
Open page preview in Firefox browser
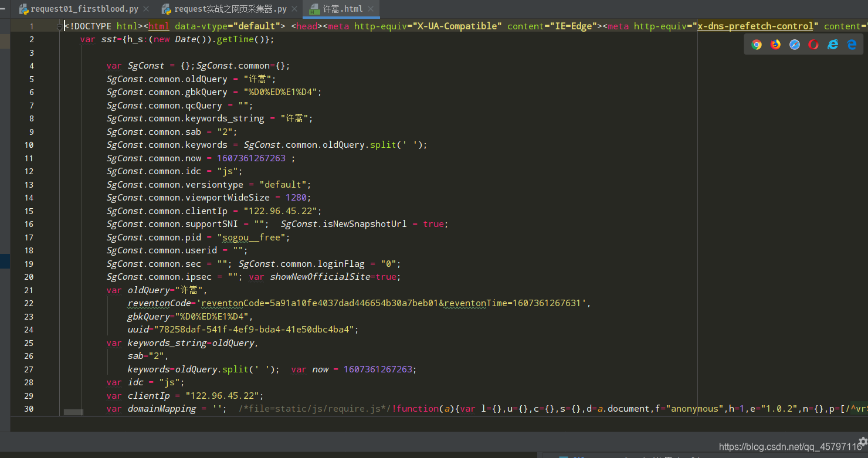[775, 45]
